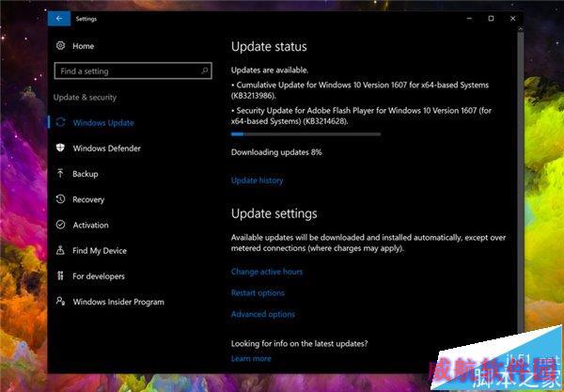Close the Settings window

[x=513, y=19]
